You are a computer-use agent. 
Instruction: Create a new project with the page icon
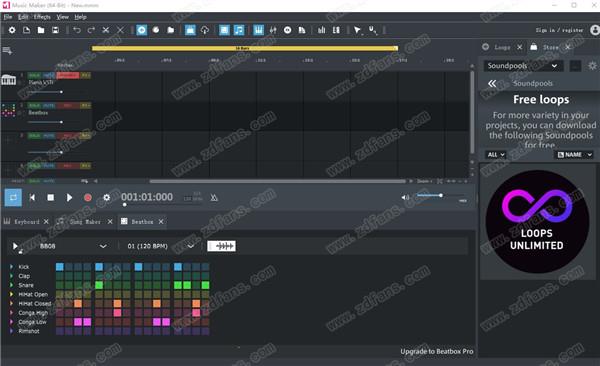coord(26,30)
